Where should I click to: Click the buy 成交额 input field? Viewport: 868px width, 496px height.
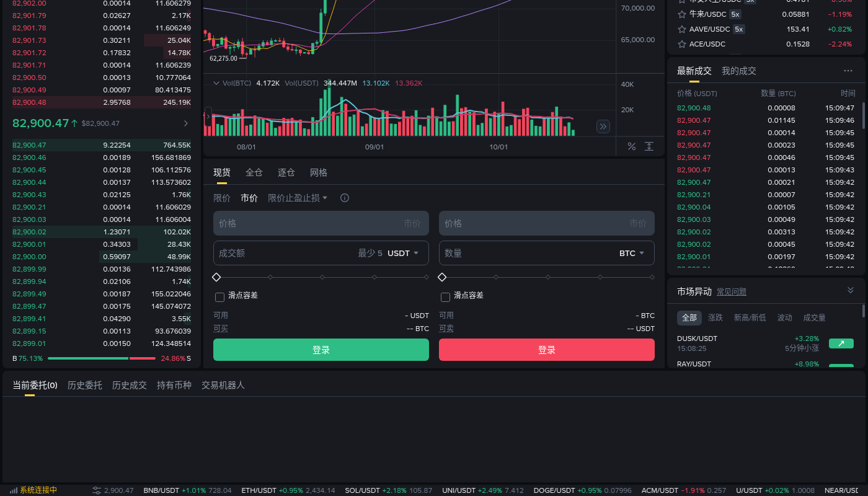(321, 253)
